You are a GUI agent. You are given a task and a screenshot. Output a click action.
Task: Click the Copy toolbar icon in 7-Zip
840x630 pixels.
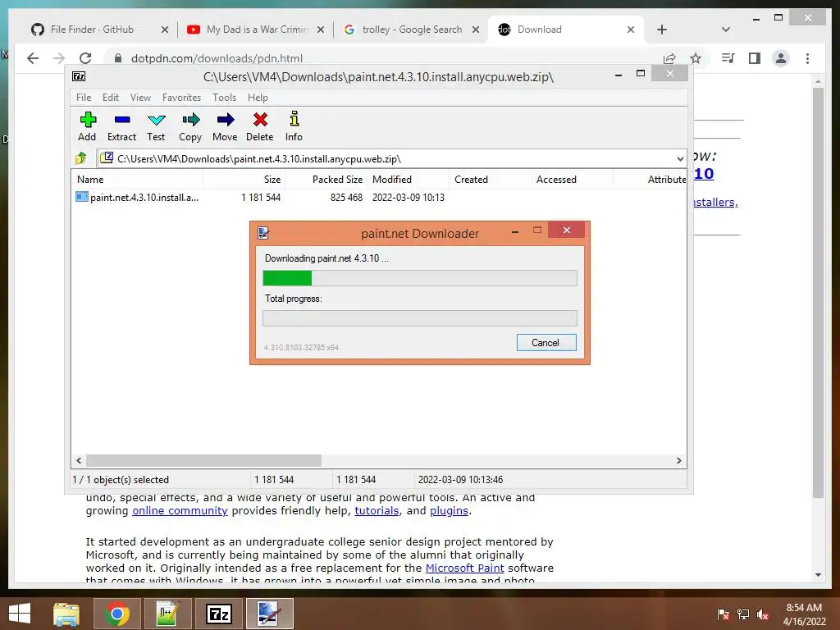pos(190,126)
